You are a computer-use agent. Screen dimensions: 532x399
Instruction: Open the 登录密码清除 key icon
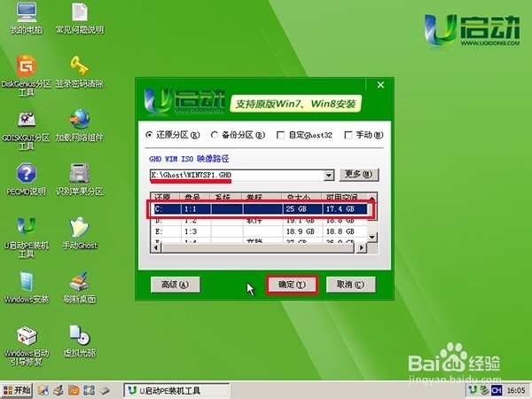coord(80,71)
